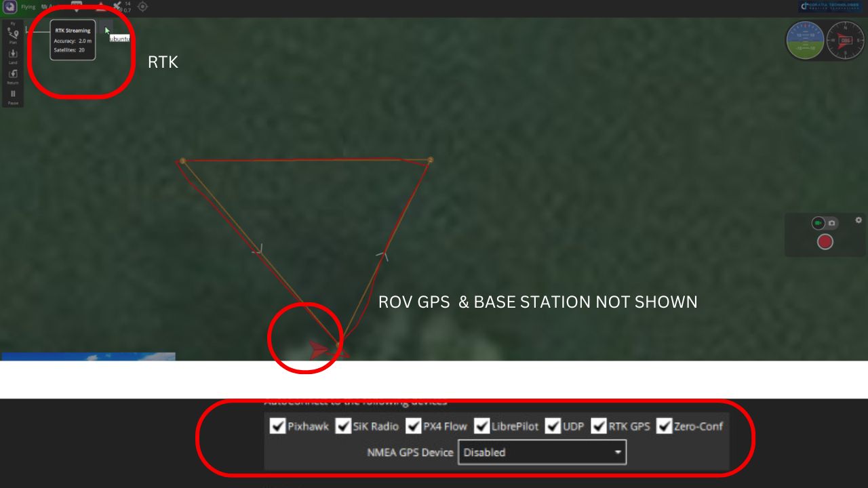The width and height of the screenshot is (868, 488).
Task: Disable the RTK GPS autoconnect checkbox
Action: [x=599, y=426]
